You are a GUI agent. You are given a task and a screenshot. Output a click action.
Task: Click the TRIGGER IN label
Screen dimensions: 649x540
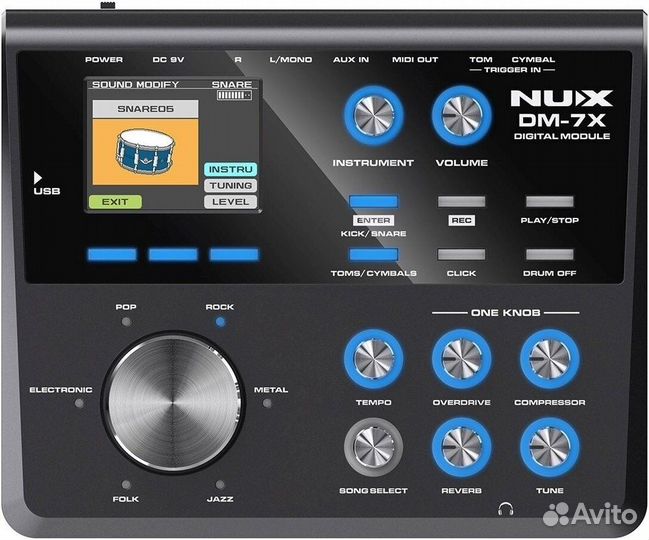click(x=512, y=70)
